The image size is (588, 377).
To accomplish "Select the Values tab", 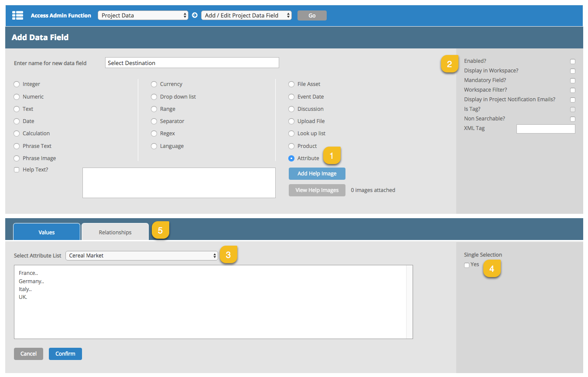I will pyautogui.click(x=47, y=232).
